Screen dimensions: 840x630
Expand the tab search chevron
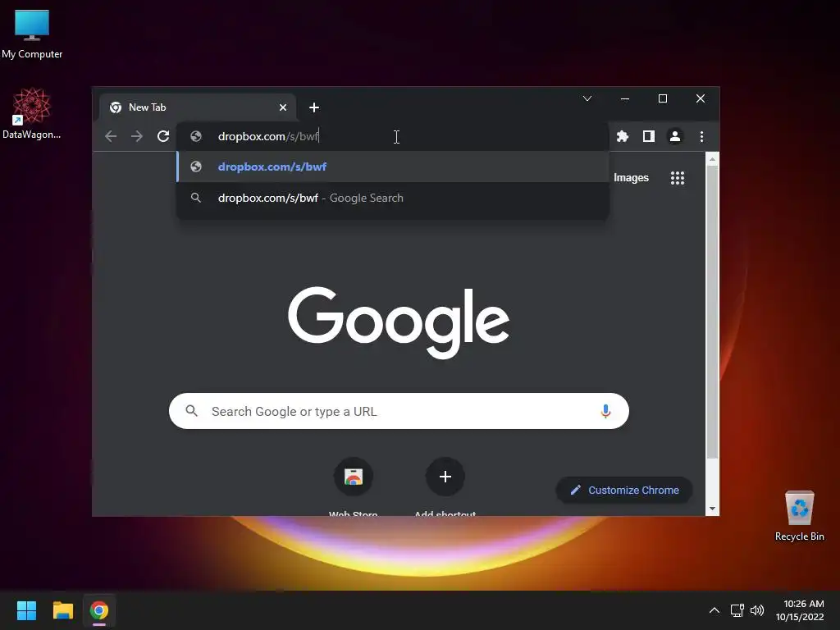click(x=587, y=98)
